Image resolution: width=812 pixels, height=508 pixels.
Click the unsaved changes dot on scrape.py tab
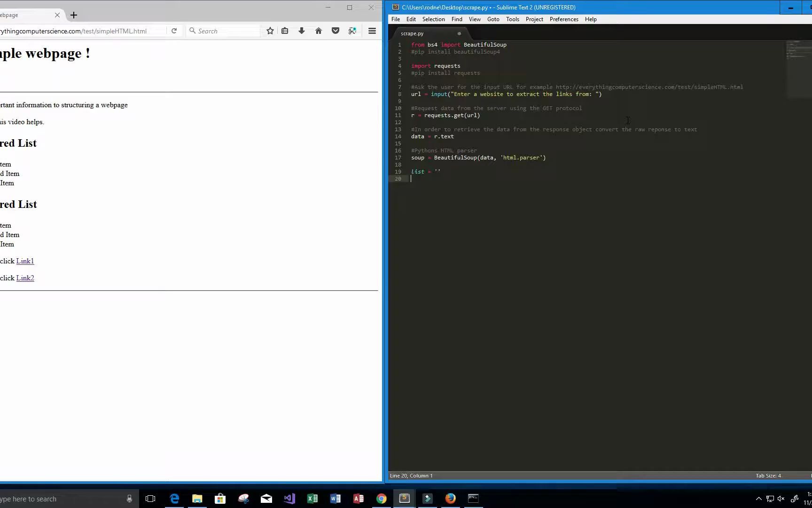click(x=459, y=33)
